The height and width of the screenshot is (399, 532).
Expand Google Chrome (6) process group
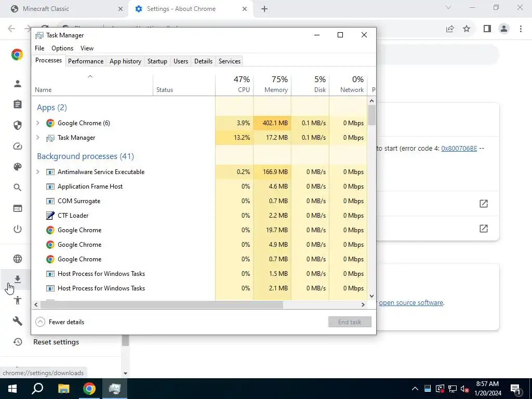[x=37, y=123]
